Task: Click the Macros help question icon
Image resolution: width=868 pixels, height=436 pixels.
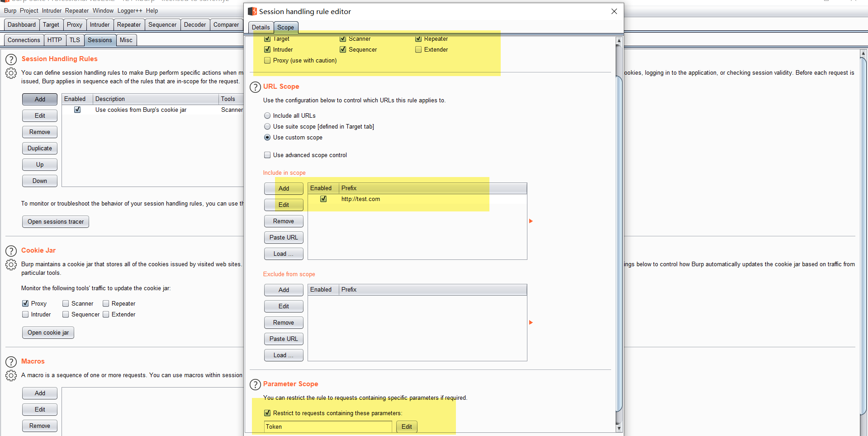Action: 11,362
